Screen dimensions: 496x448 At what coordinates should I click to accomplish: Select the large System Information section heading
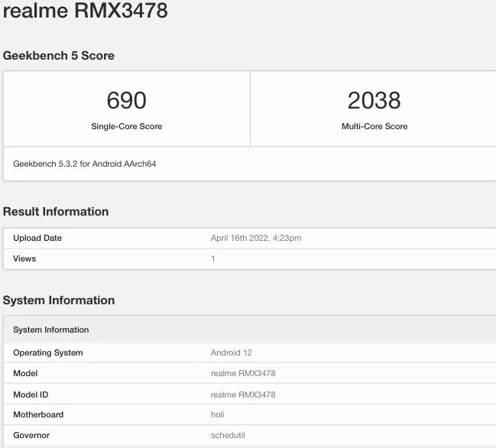(59, 300)
